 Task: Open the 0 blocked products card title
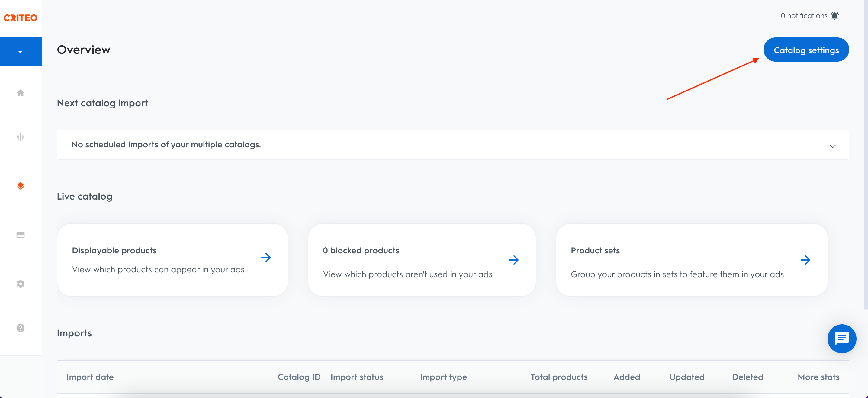(361, 250)
